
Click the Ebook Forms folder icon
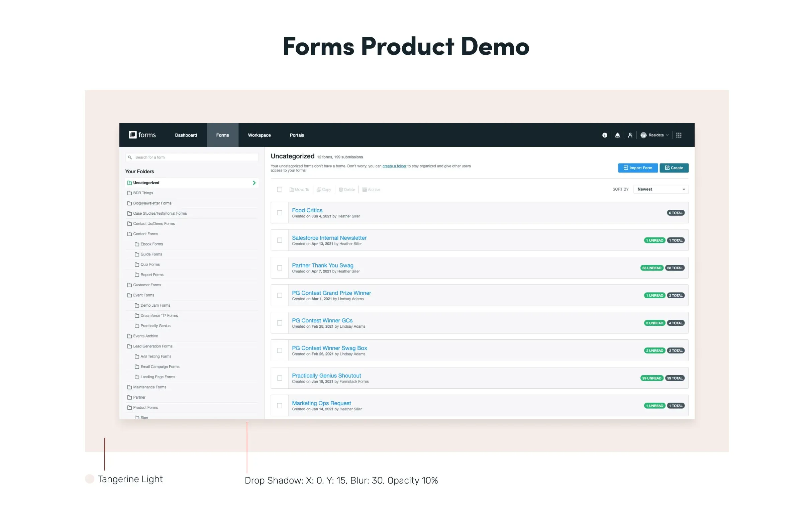point(137,244)
